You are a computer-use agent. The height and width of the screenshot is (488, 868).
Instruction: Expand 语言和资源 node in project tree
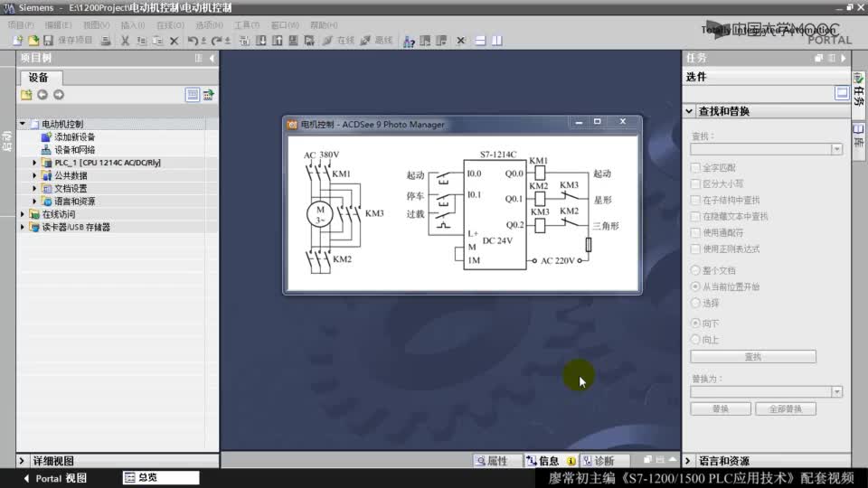(x=34, y=202)
